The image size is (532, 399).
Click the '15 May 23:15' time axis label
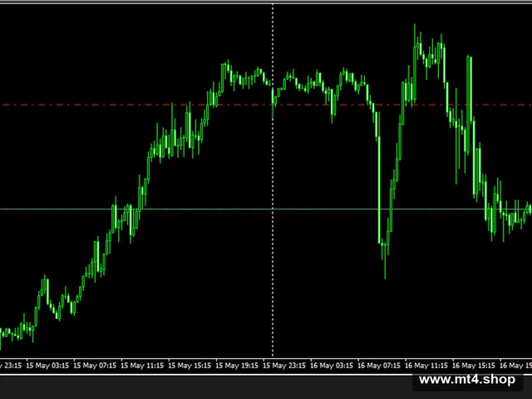[284, 366]
